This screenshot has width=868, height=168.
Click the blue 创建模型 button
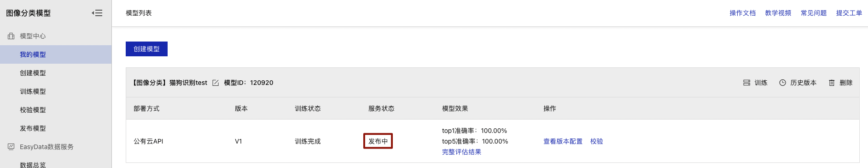146,49
